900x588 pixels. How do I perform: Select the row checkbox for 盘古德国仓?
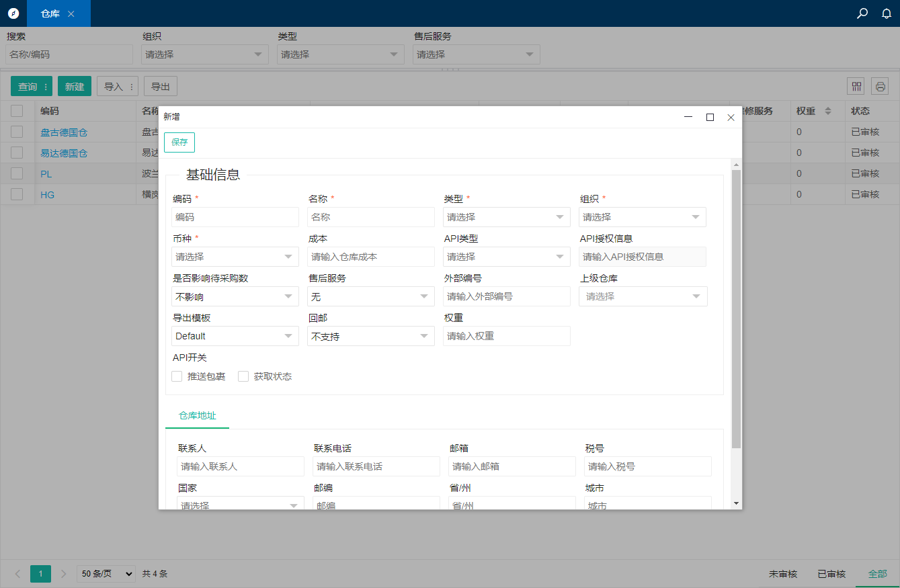(x=17, y=132)
